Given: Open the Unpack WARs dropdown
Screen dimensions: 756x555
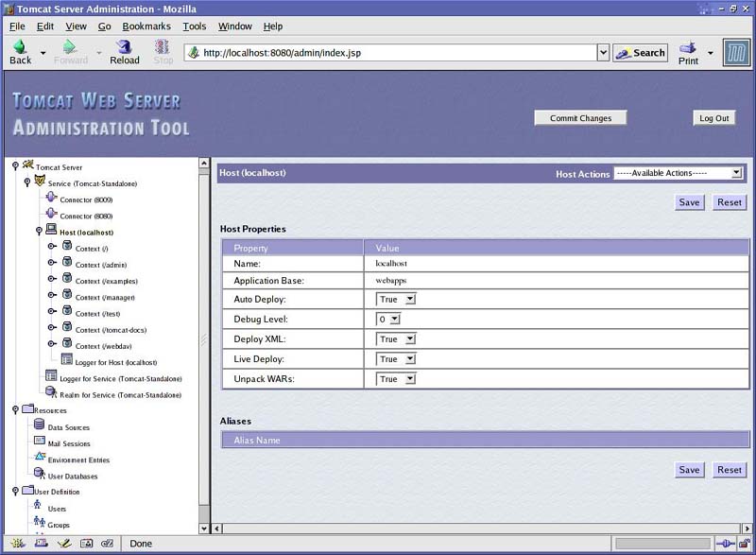Looking at the screenshot, I should pos(395,379).
